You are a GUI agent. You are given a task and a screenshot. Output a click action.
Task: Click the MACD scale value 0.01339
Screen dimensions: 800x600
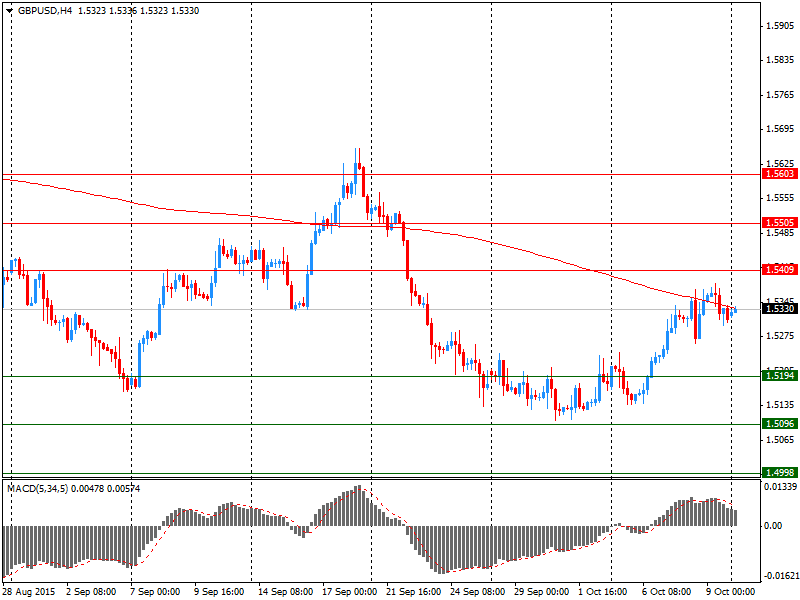tap(781, 487)
